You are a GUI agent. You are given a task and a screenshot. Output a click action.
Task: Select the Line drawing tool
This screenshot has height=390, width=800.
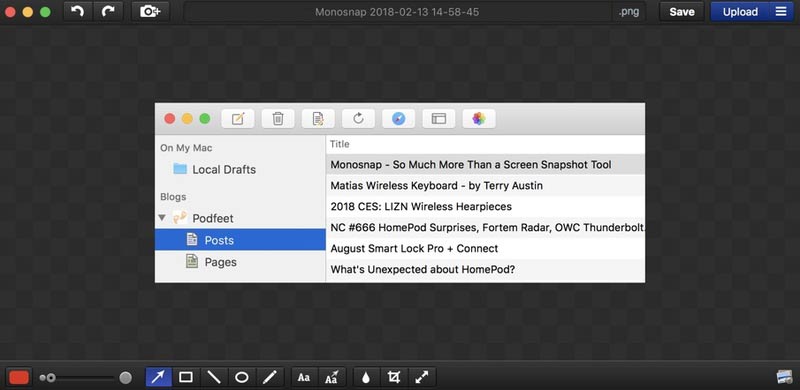tap(214, 378)
